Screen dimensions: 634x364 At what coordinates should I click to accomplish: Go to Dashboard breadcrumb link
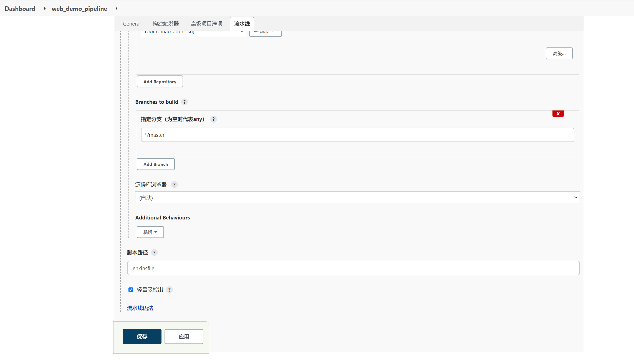point(20,9)
